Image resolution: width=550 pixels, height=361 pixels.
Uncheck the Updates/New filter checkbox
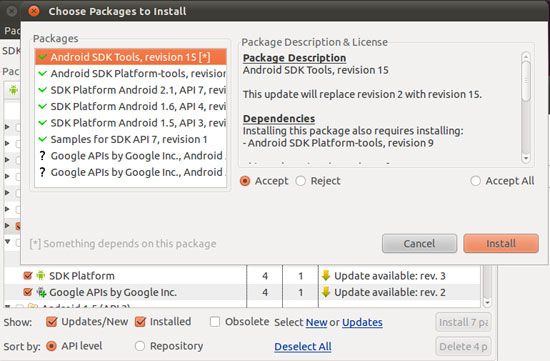point(52,322)
